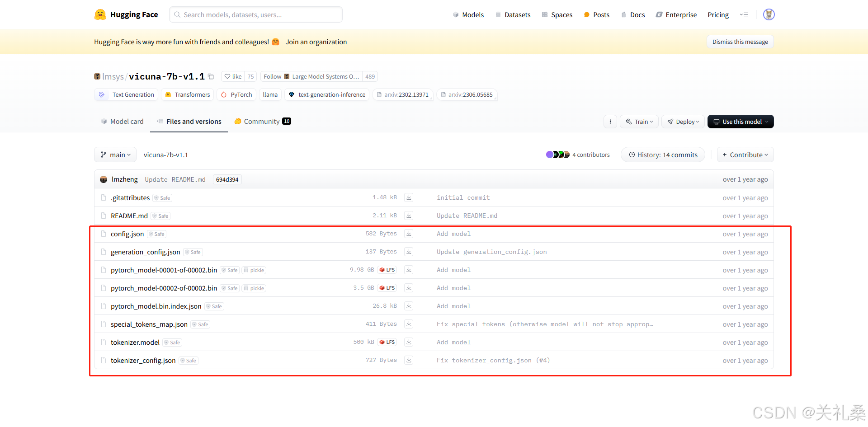
Task: Go to Datasets in the top navigation
Action: pos(513,14)
